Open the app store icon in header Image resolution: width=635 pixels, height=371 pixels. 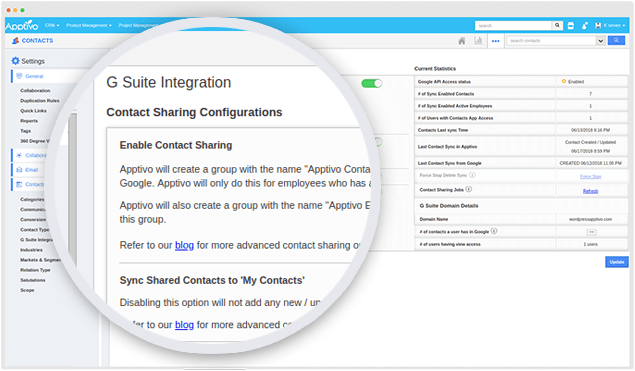click(x=571, y=26)
